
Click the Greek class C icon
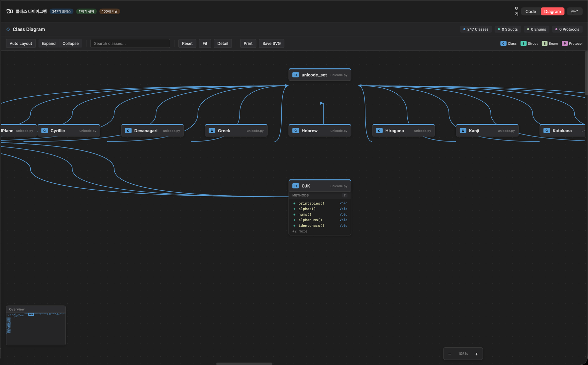pyautogui.click(x=212, y=131)
